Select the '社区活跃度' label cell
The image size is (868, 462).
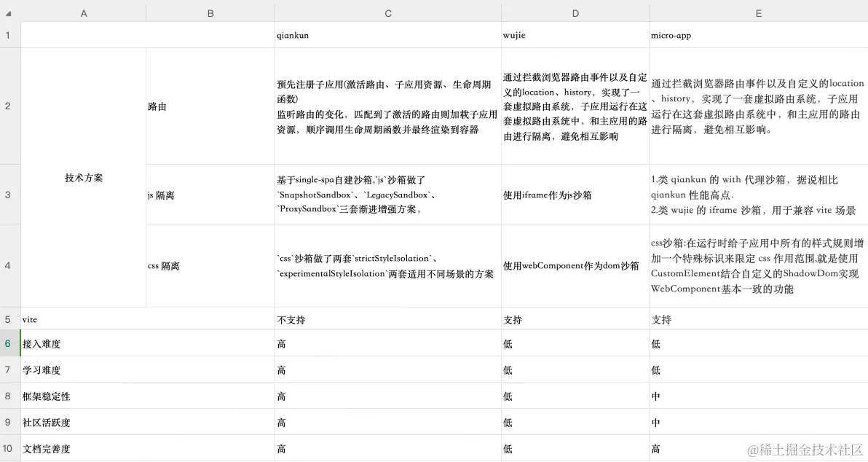click(x=148, y=422)
